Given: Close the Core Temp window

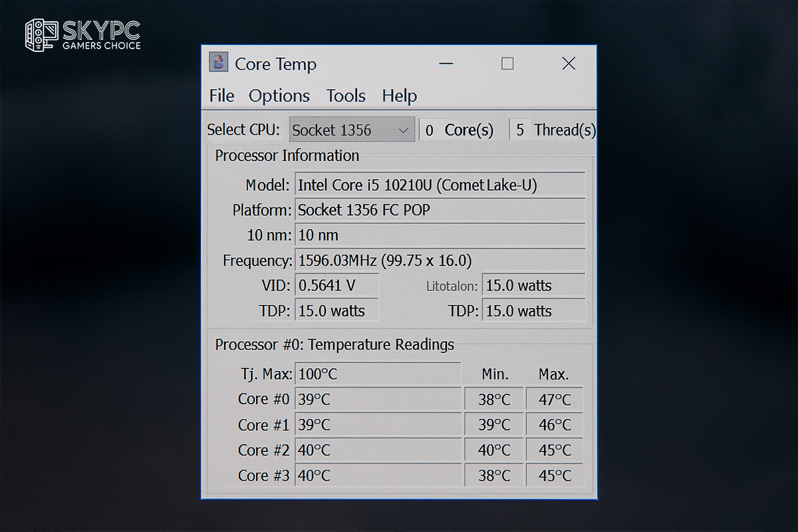Looking at the screenshot, I should tap(569, 63).
